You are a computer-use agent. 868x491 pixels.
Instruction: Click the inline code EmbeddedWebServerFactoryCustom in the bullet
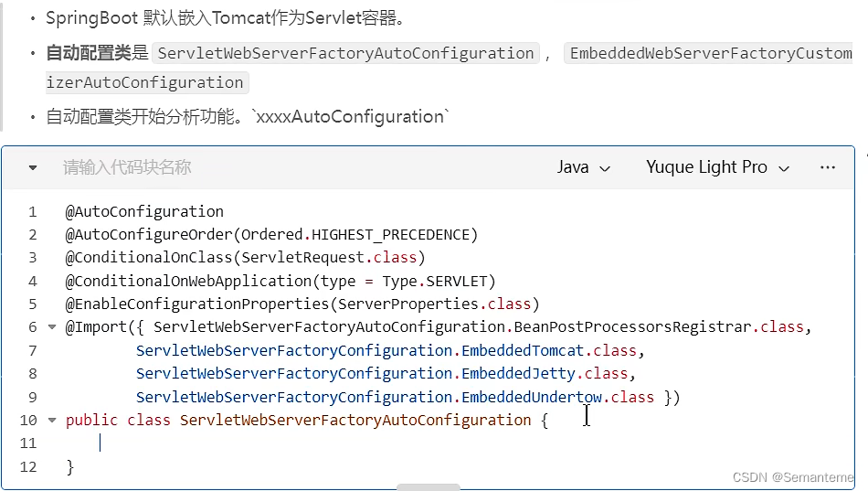pyautogui.click(x=709, y=53)
